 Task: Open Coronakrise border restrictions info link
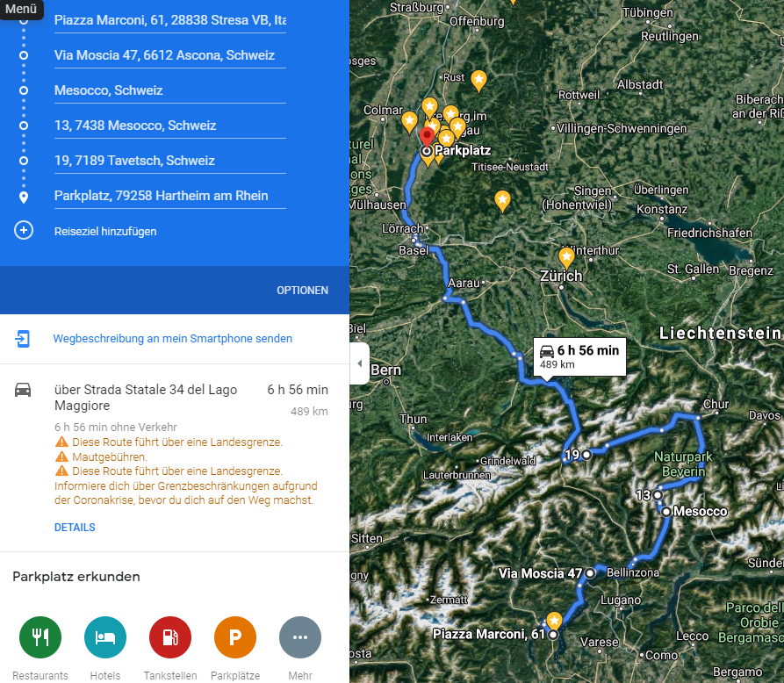click(185, 493)
